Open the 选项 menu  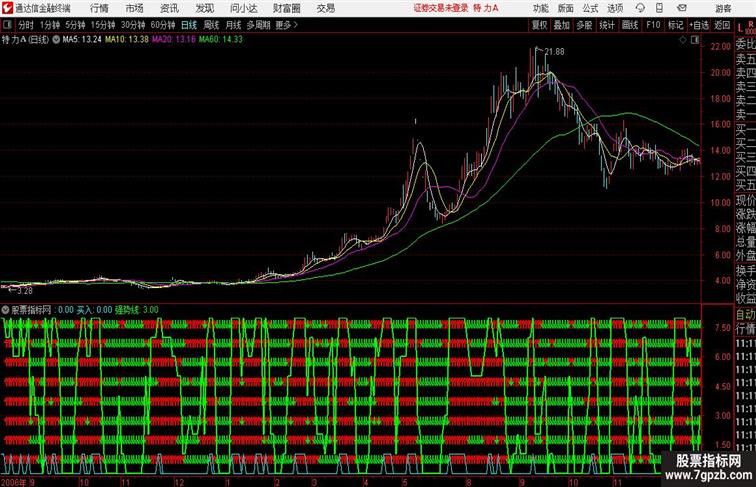[615, 8]
